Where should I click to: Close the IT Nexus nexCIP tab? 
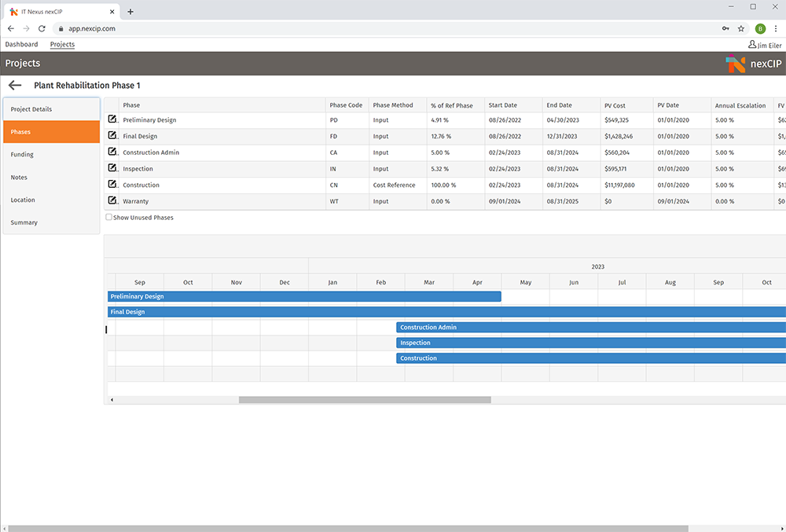112,12
